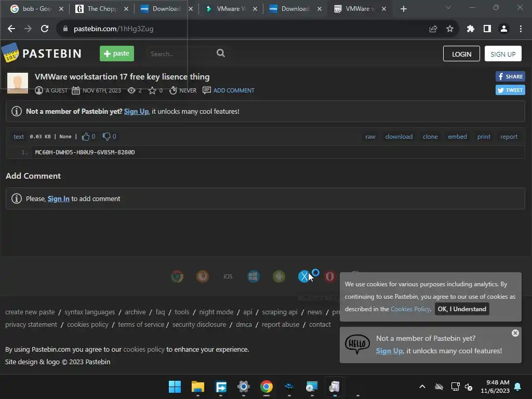Open the Windows Start menu
Screen dimensions: 532x399
tap(175, 387)
